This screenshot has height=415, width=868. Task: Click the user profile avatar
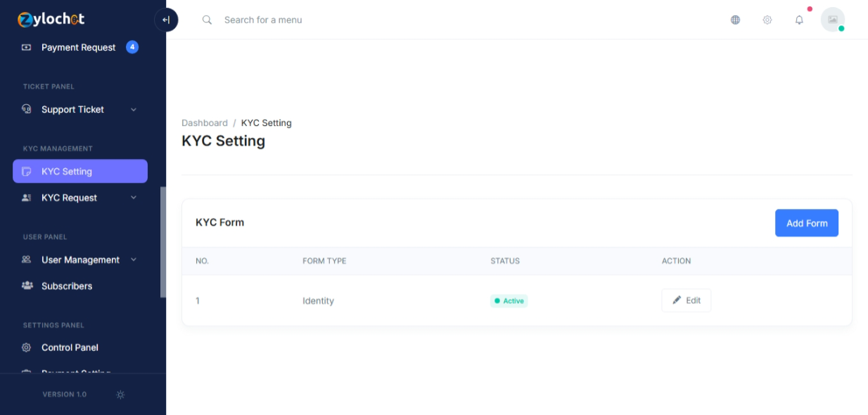click(833, 20)
